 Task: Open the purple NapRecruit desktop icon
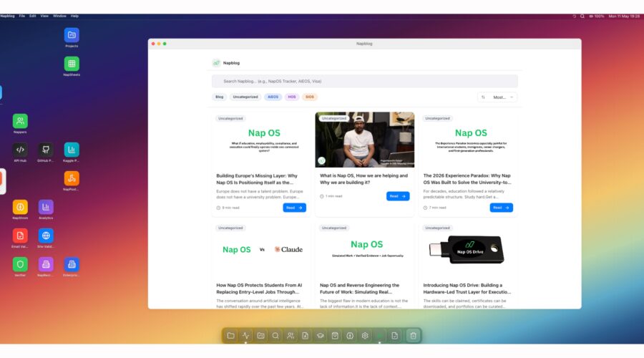click(x=46, y=264)
